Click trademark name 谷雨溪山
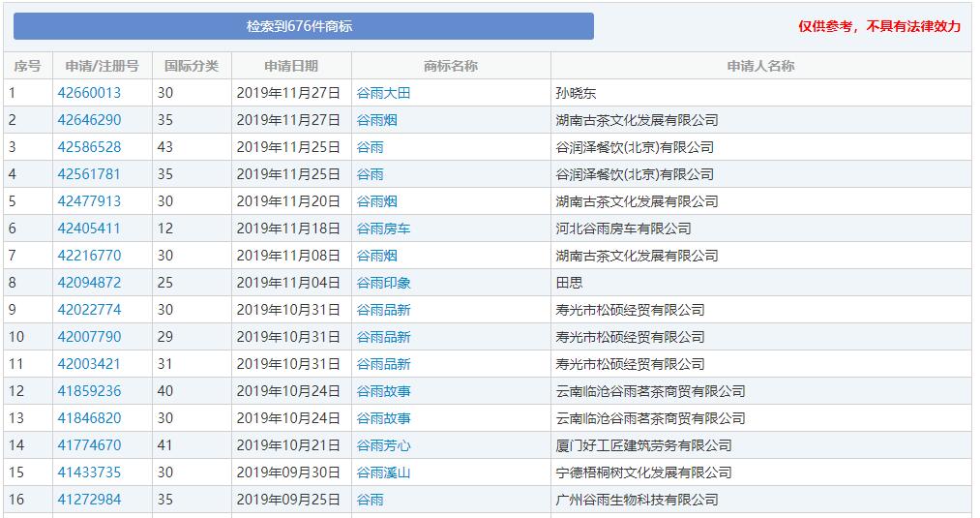 [x=383, y=472]
